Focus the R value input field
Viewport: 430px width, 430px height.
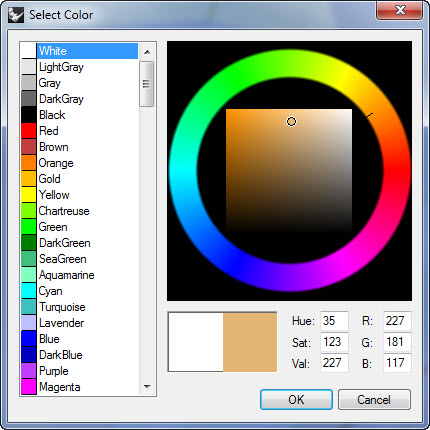pyautogui.click(x=397, y=321)
